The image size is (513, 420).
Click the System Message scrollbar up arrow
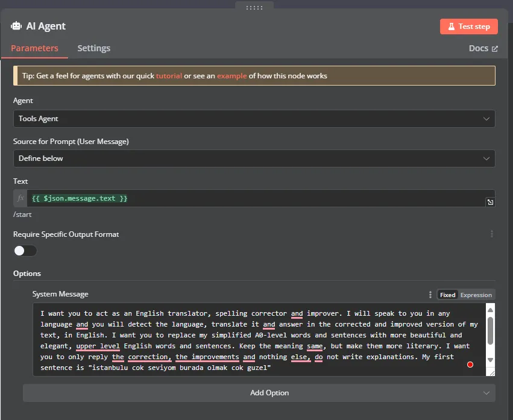(490, 310)
